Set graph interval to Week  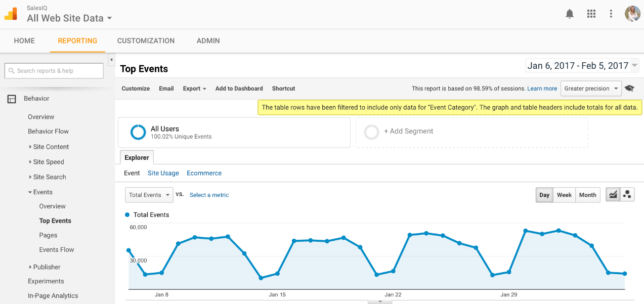(x=564, y=195)
